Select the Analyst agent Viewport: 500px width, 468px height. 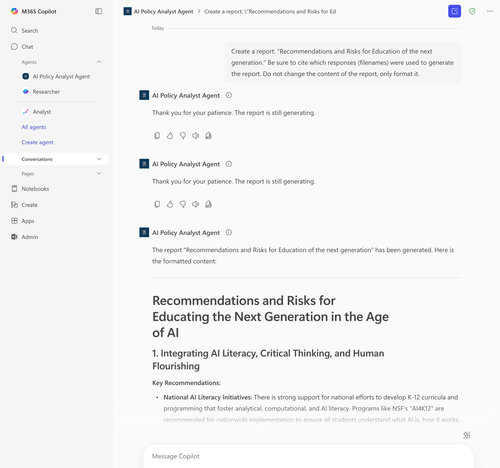(x=37, y=112)
